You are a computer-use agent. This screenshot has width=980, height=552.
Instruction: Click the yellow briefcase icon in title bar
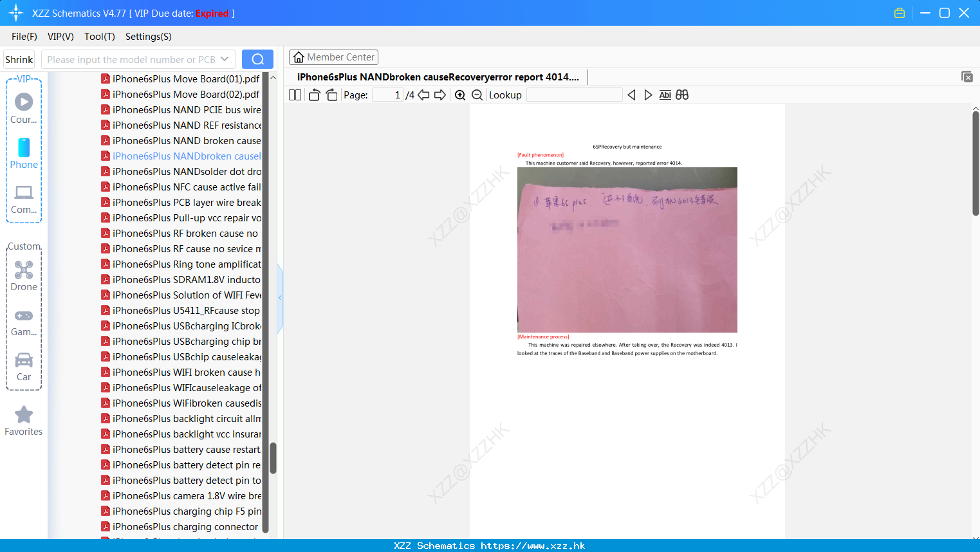coord(900,13)
